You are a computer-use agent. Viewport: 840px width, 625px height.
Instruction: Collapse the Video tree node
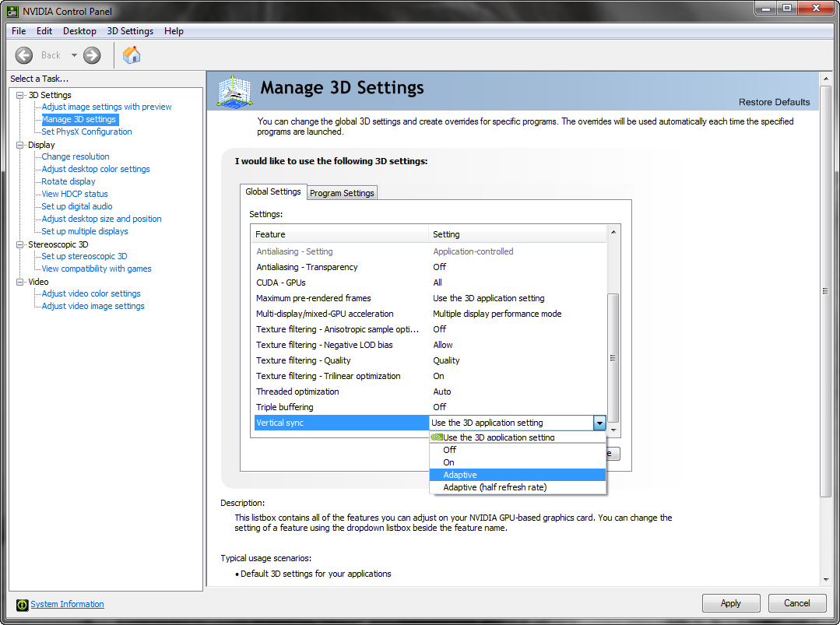point(19,282)
